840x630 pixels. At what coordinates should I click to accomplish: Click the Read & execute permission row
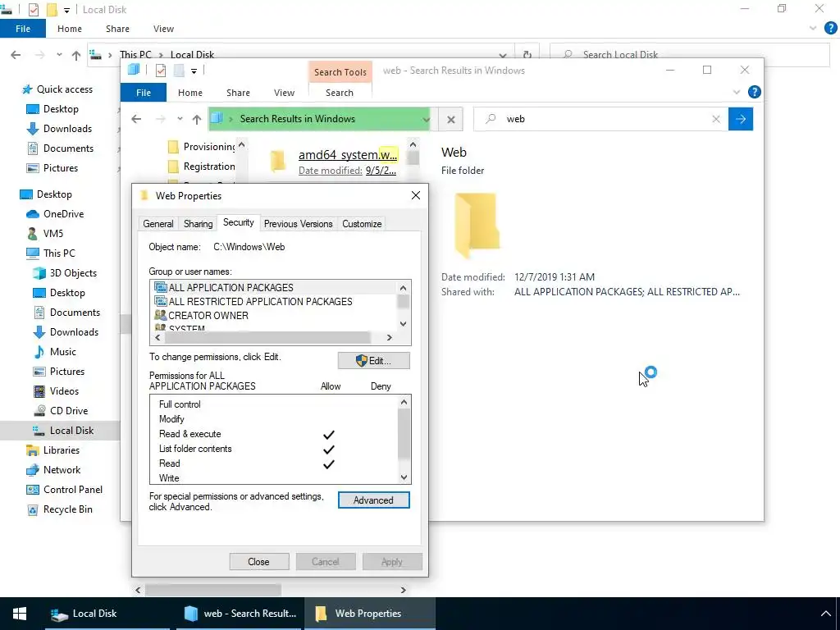click(x=274, y=434)
